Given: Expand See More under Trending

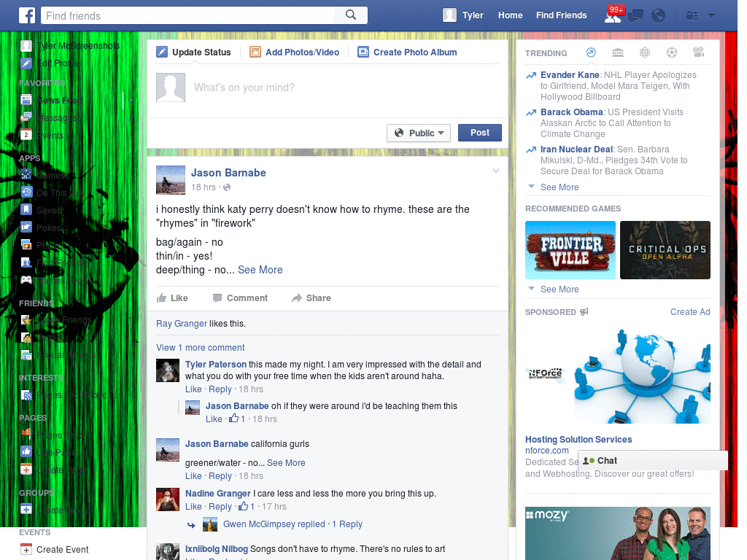Looking at the screenshot, I should point(560,187).
